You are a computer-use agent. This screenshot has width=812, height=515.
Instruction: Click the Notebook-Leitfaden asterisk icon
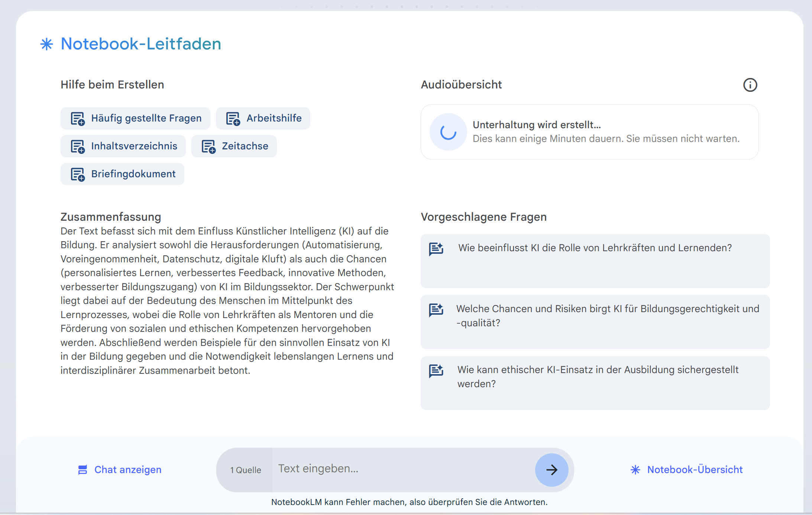tap(46, 44)
